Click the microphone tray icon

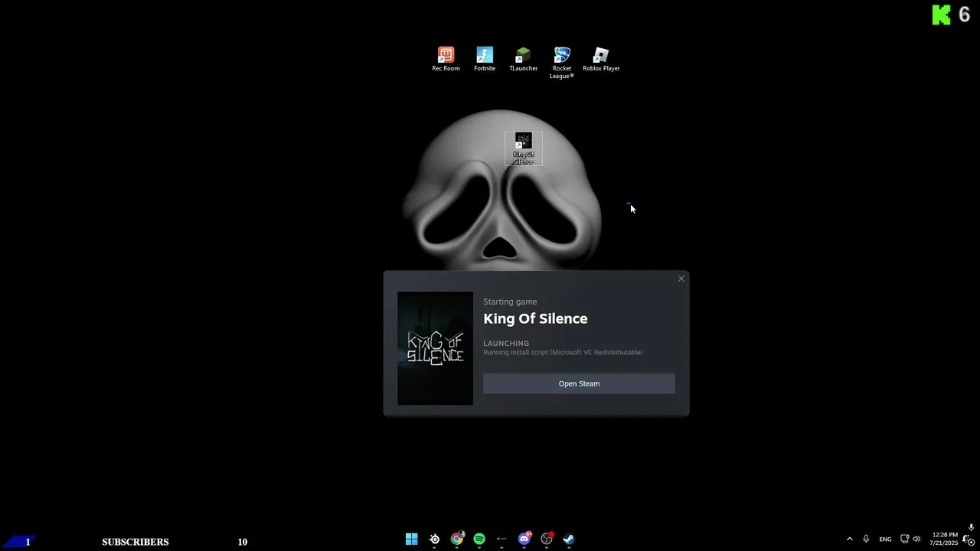point(866,539)
